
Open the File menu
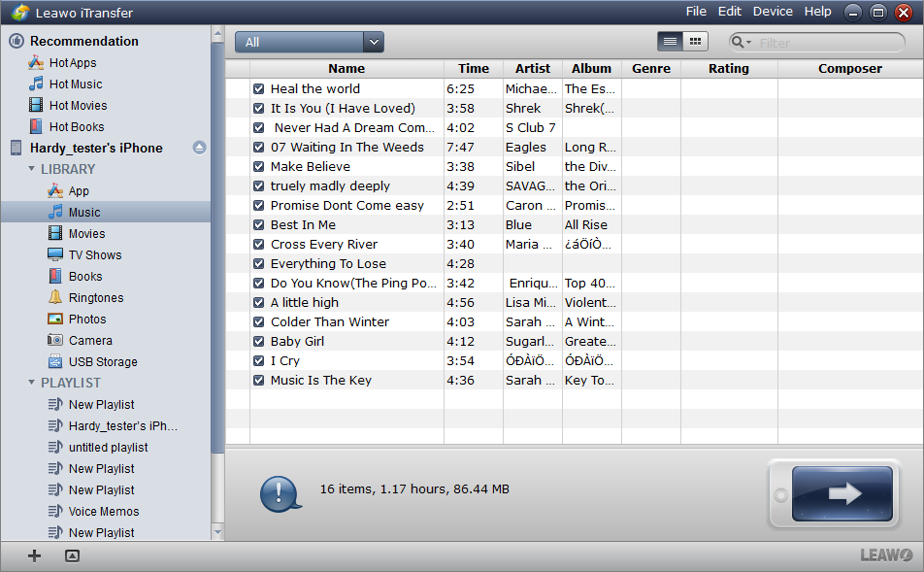pos(696,12)
